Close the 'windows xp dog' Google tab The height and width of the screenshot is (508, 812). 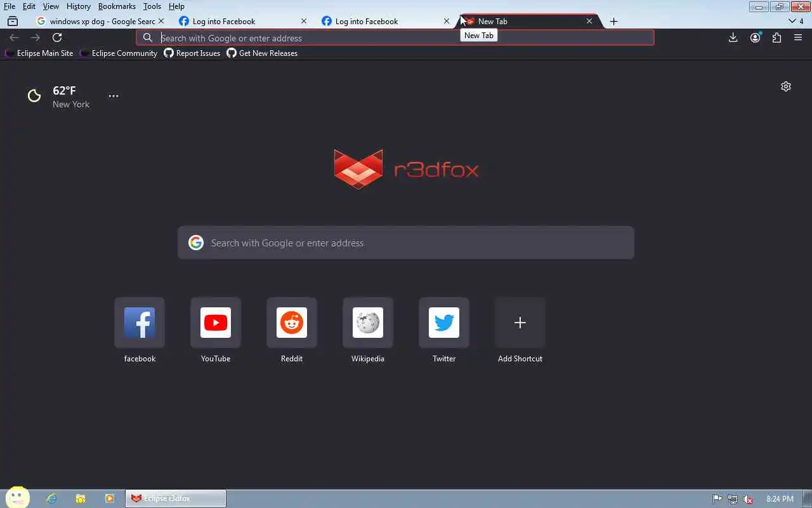(x=161, y=21)
